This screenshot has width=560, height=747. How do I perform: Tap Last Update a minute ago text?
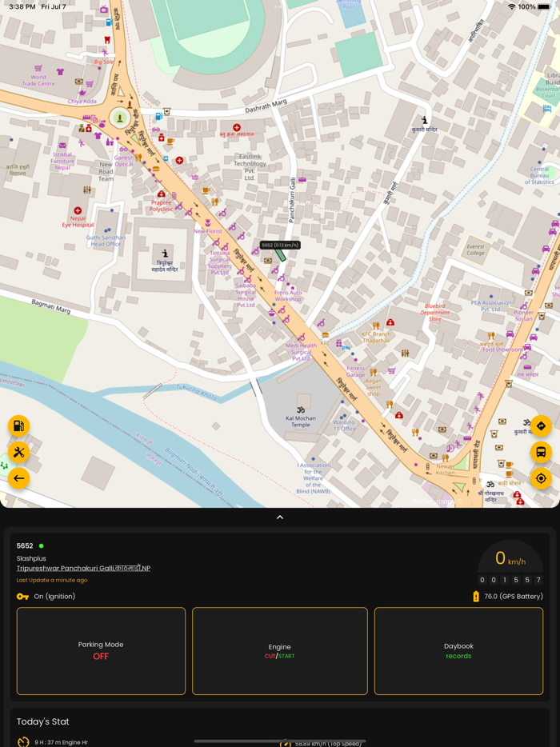[52, 581]
